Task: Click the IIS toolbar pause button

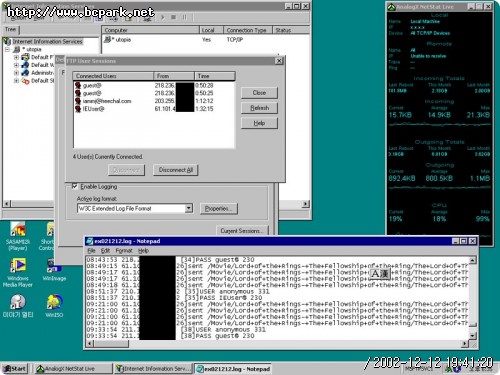Action: click(x=184, y=17)
